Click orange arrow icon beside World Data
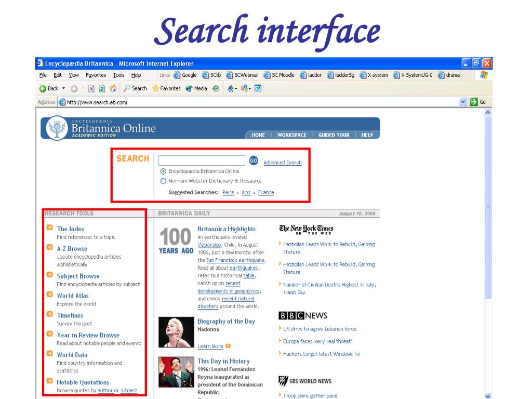This screenshot has width=532, height=399. click(49, 353)
